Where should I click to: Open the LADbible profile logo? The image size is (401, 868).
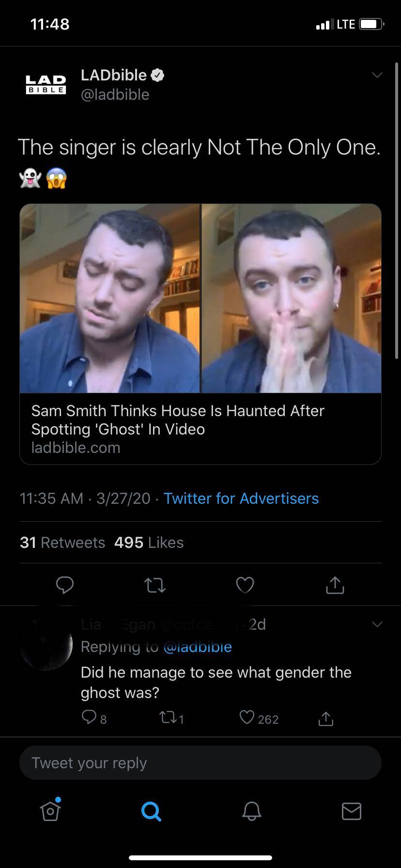tap(46, 84)
